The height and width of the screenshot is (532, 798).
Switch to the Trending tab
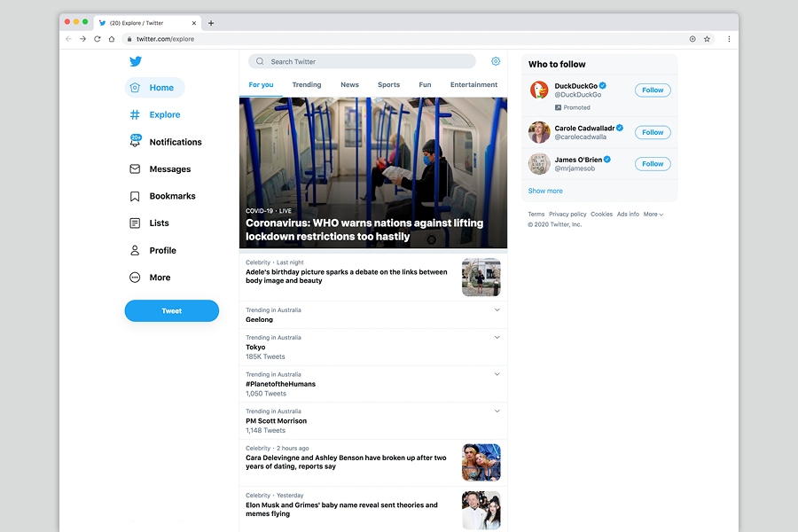point(307,84)
